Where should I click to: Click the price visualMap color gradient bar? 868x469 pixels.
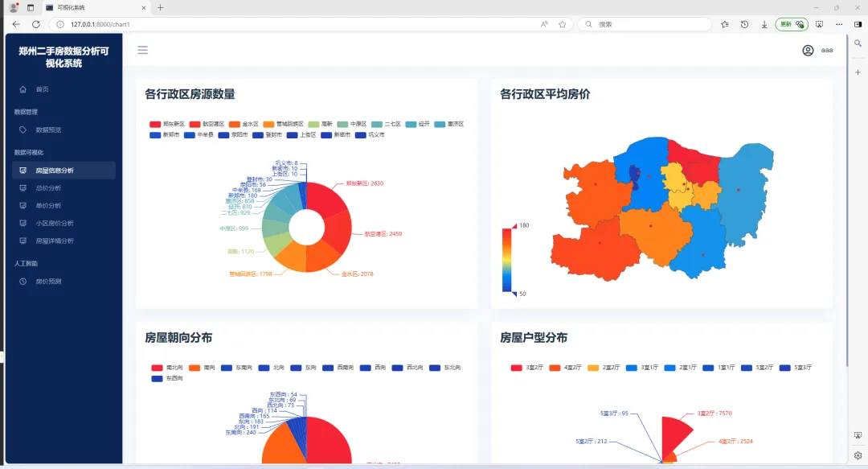pyautogui.click(x=506, y=260)
